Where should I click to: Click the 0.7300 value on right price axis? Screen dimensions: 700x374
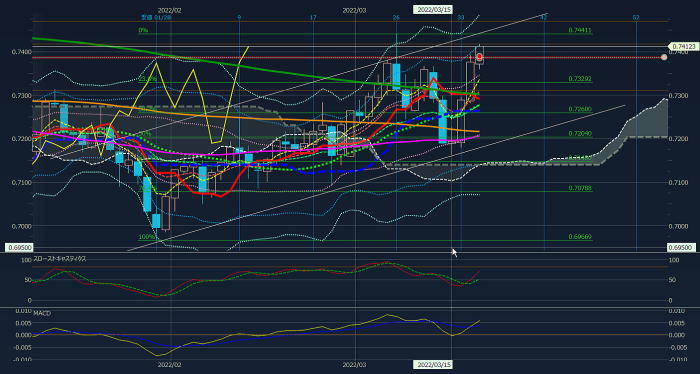point(679,96)
